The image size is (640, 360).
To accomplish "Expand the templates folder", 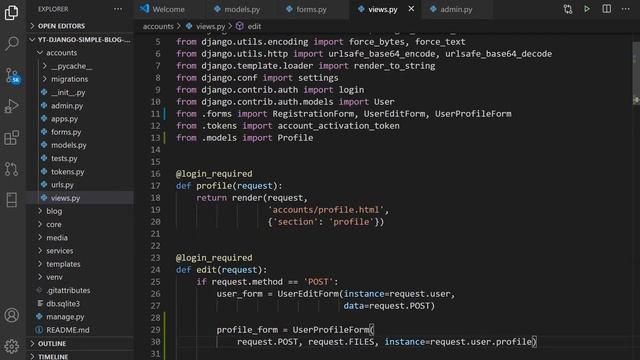I will point(80,264).
